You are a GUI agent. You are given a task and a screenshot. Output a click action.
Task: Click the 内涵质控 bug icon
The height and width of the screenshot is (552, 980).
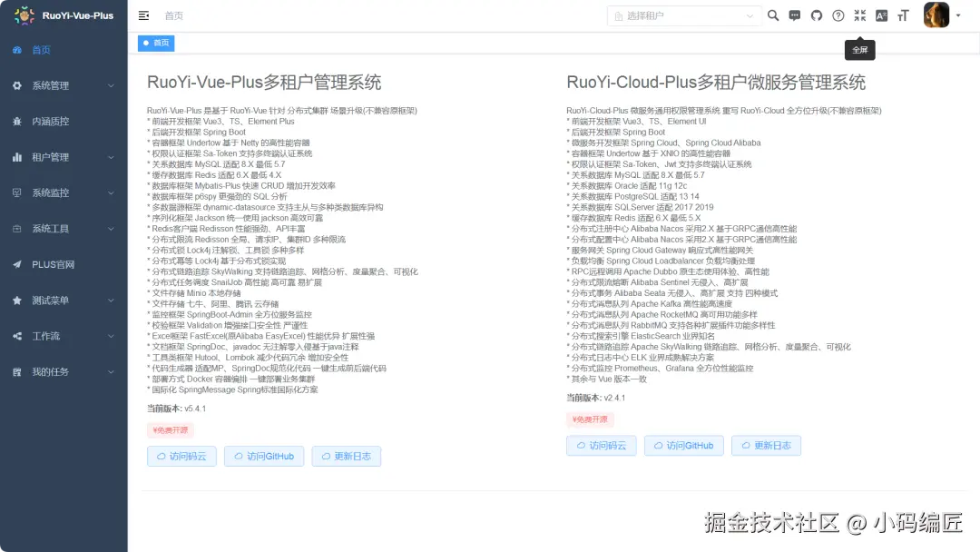pyautogui.click(x=17, y=122)
